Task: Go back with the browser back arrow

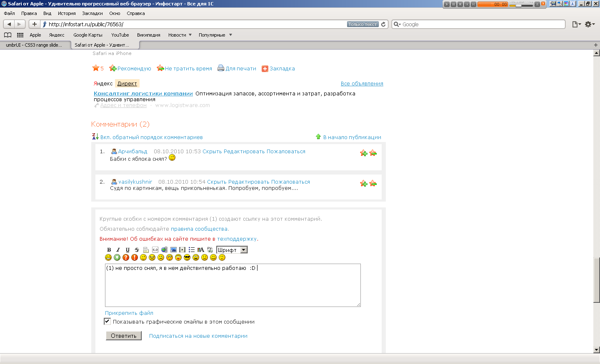Action: coord(9,24)
